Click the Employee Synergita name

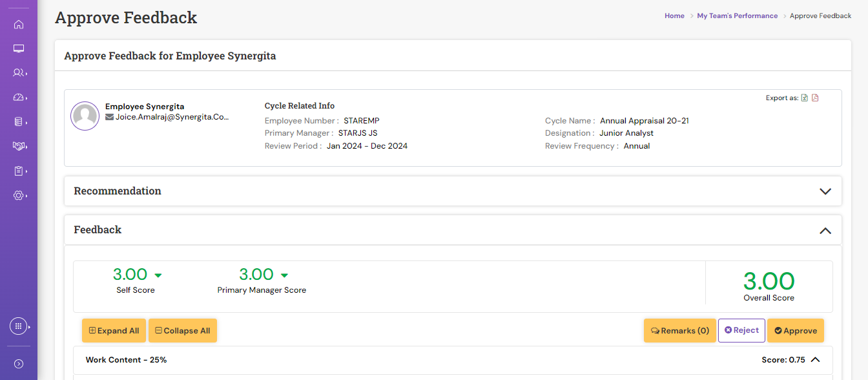pyautogui.click(x=145, y=107)
